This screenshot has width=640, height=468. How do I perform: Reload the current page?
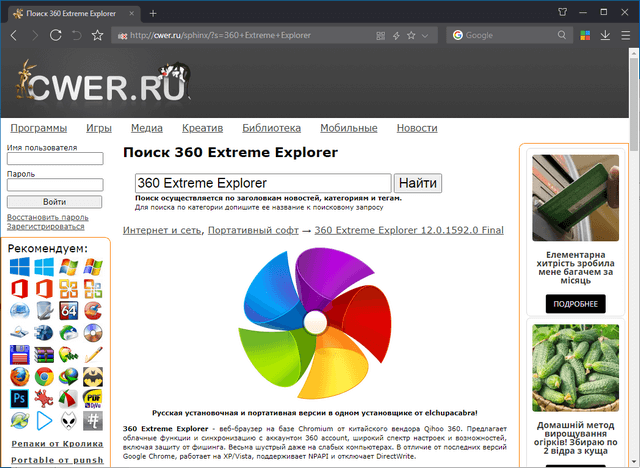(x=56, y=35)
